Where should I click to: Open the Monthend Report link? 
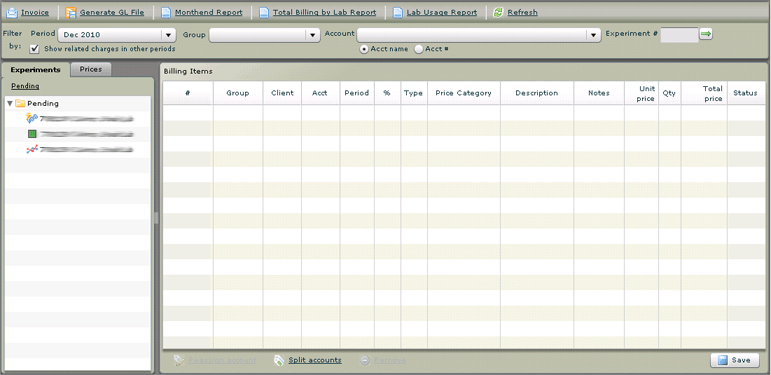click(208, 13)
